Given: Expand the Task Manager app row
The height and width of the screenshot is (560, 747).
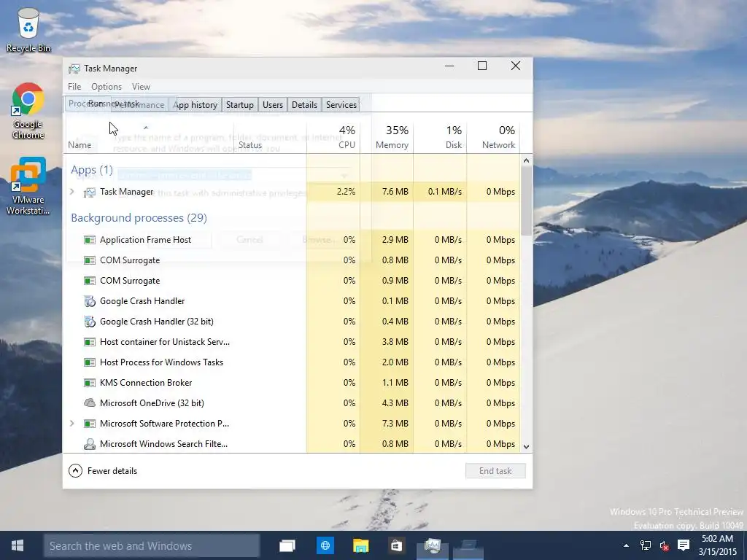Looking at the screenshot, I should coord(72,192).
